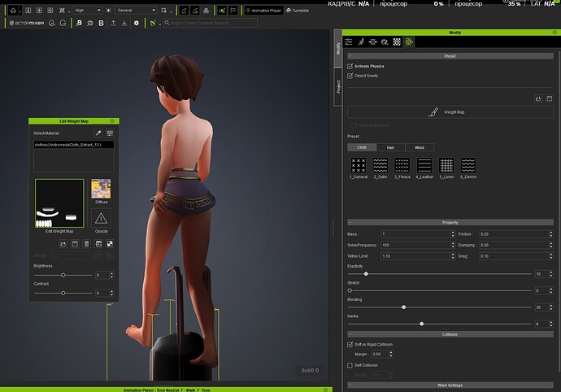Click the collision Margin 2.00 stepper
Viewport: 561px width, 392px height.
pyautogui.click(x=391, y=354)
